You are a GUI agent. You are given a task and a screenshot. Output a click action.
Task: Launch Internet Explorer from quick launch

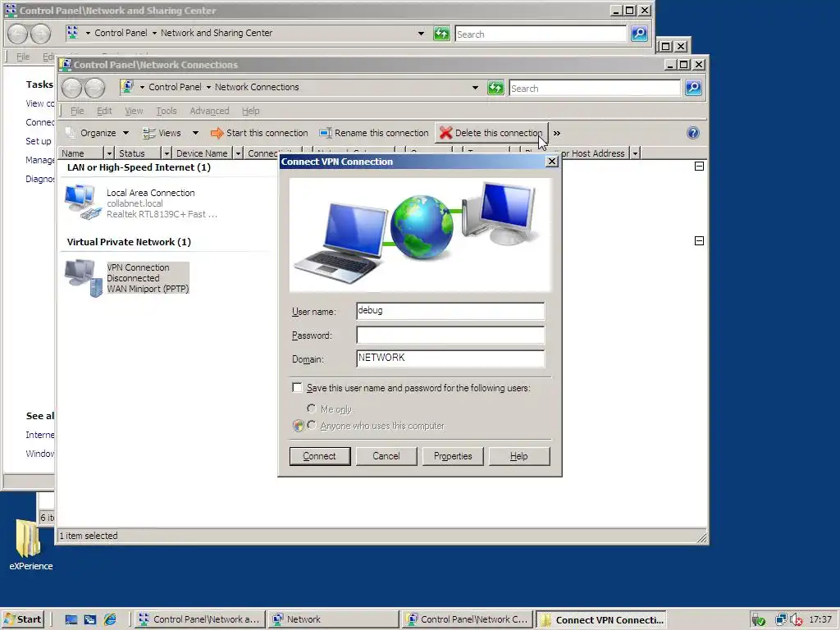(110, 619)
